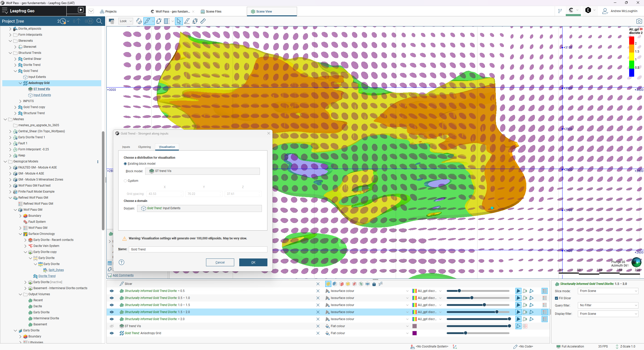644x350 pixels.
Task: Click the screenshot camera icon
Action: click(639, 21)
